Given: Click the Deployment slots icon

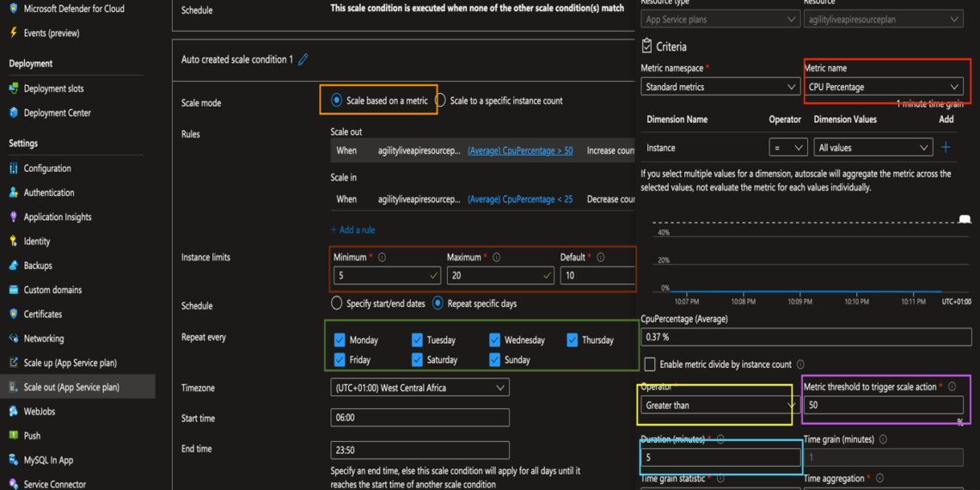Looking at the screenshot, I should (13, 89).
